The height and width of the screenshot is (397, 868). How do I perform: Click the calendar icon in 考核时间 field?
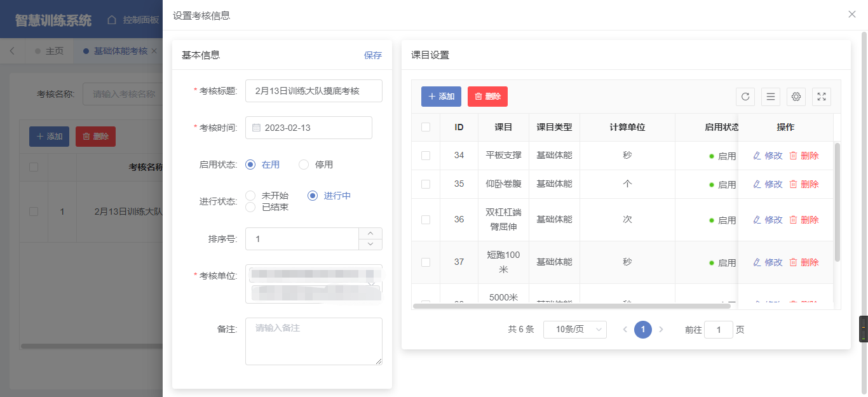[x=257, y=128]
